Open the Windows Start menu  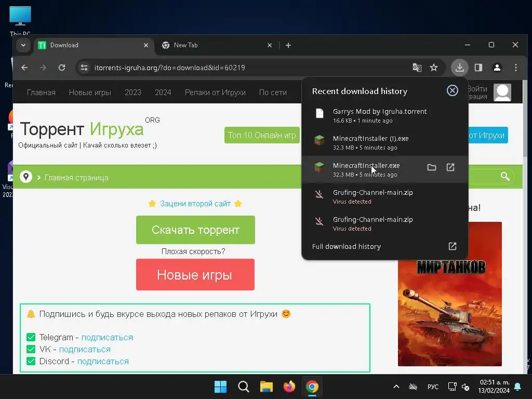(220, 387)
